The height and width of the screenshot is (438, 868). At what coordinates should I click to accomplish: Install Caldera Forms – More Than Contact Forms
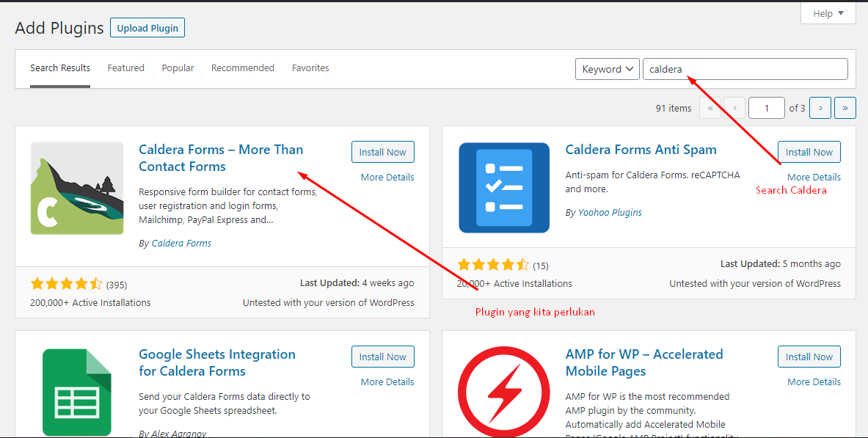[382, 153]
